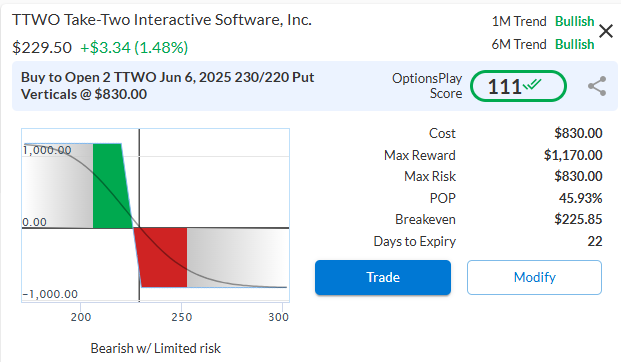Click the blue Trade button

pyautogui.click(x=383, y=277)
